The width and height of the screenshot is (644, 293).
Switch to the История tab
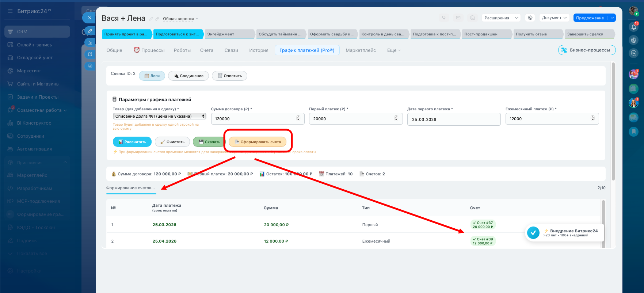click(259, 50)
